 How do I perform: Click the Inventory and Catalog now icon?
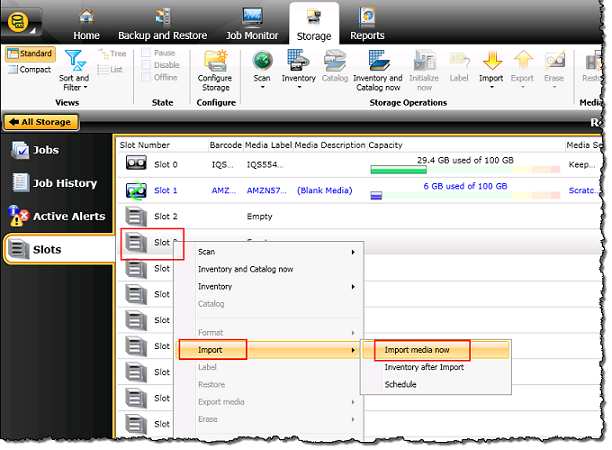pyautogui.click(x=377, y=60)
